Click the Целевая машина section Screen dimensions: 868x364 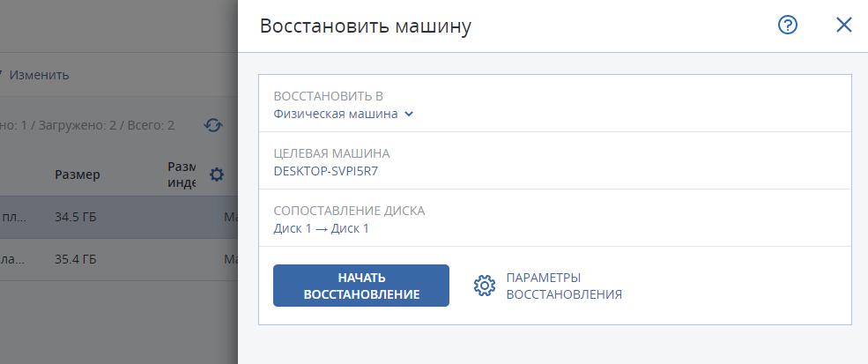point(554,160)
